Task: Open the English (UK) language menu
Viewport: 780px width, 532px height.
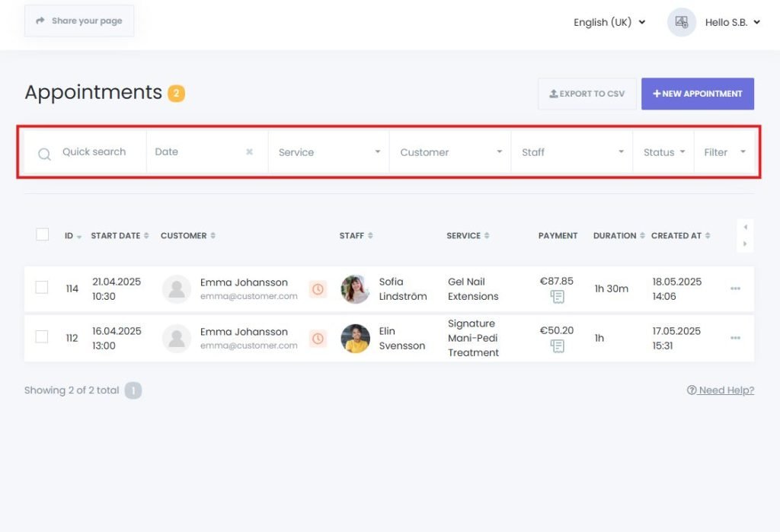Action: [x=606, y=22]
